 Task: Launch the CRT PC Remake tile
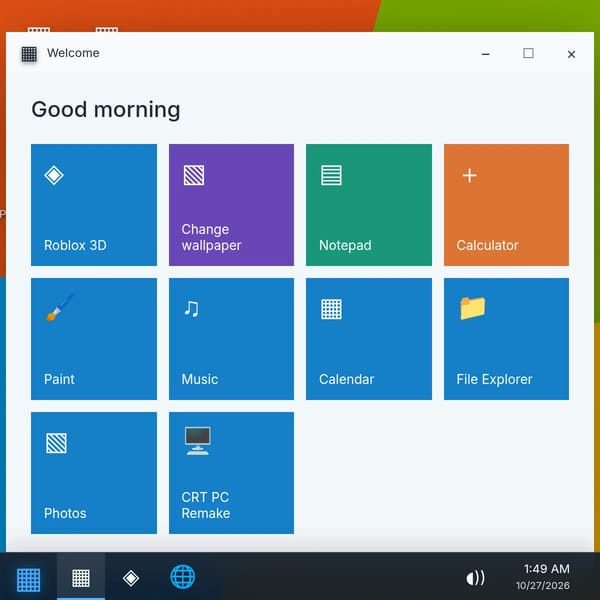pos(232,473)
